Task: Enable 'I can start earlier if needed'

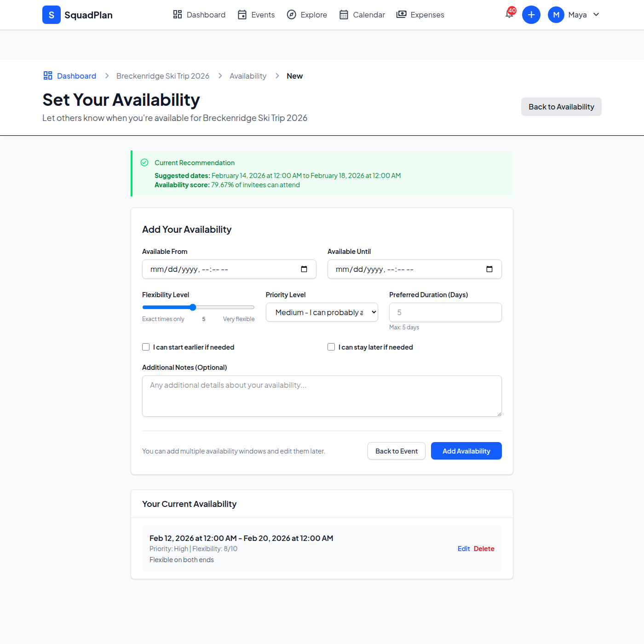Action: click(146, 347)
